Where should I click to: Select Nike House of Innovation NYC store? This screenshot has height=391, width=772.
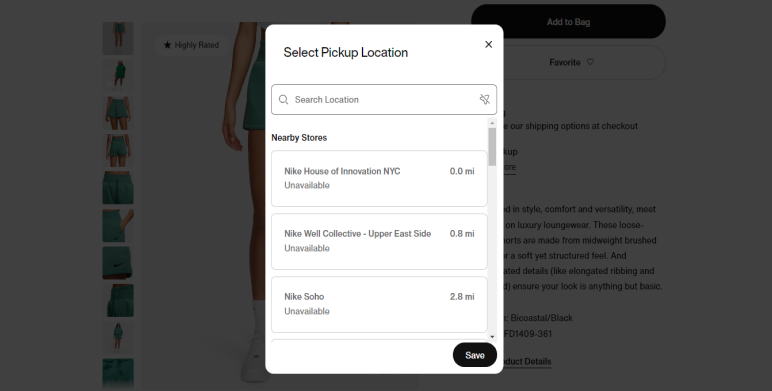coord(379,178)
